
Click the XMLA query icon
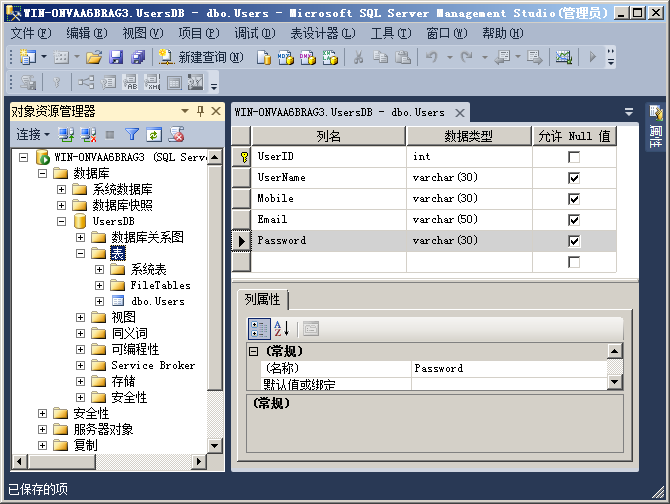click(x=330, y=57)
